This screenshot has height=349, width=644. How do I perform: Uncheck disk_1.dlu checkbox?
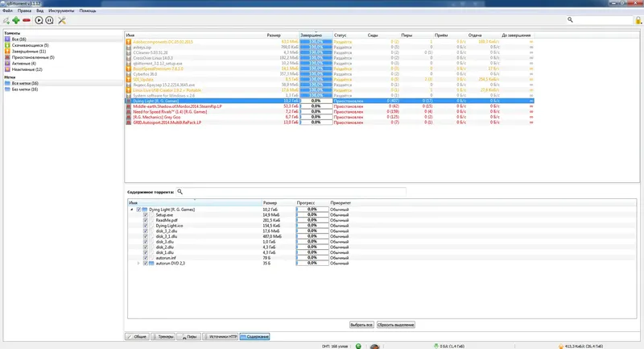pos(146,252)
